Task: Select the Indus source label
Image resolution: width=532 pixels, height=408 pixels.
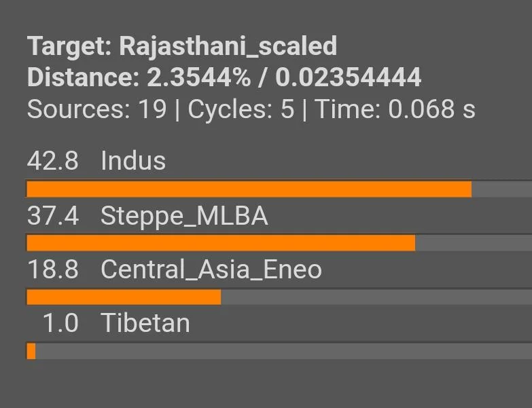Action: click(133, 161)
